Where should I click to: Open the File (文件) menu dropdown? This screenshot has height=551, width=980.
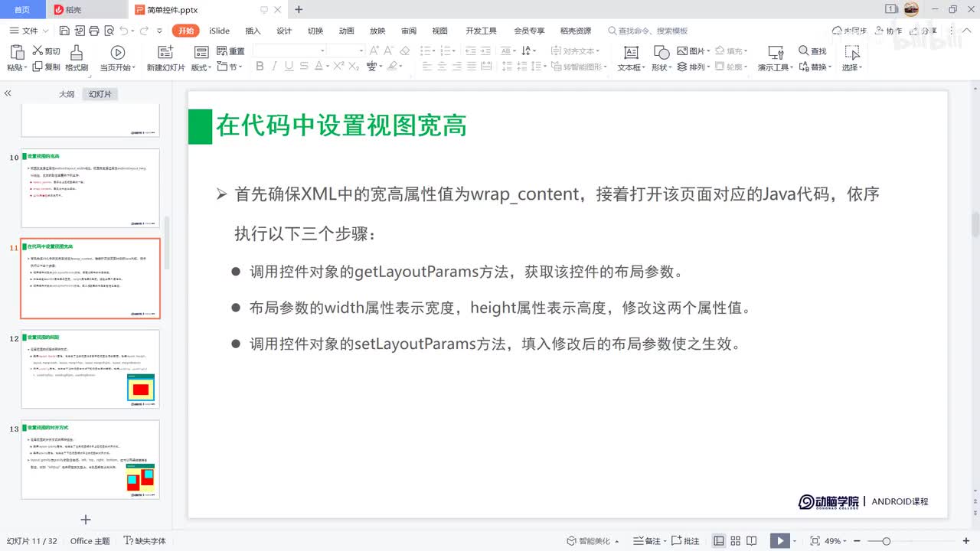29,31
